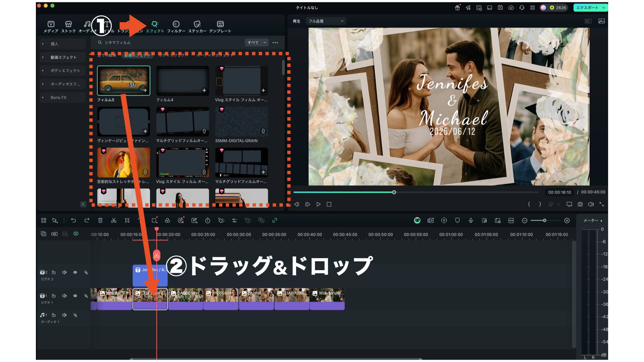Open the フル品質 playback quality dropdown

tap(326, 21)
